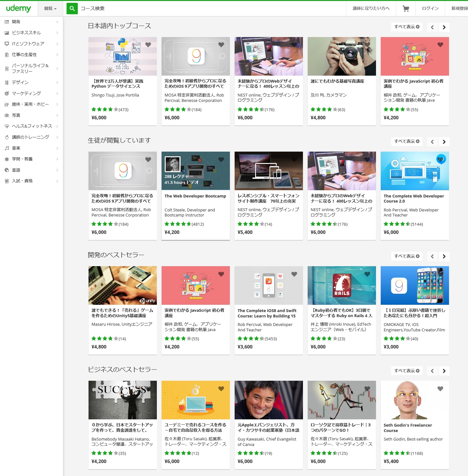468x476 pixels.
Task: Click the 言語 globe icon
Action: click(x=7, y=170)
